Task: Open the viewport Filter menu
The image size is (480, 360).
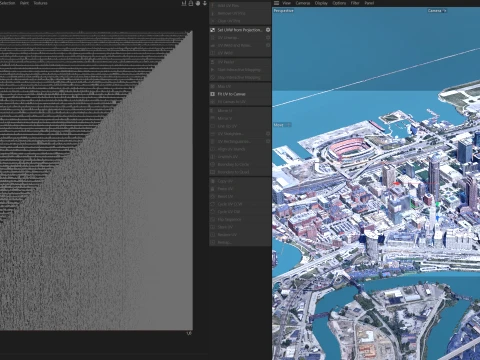Action: click(355, 3)
